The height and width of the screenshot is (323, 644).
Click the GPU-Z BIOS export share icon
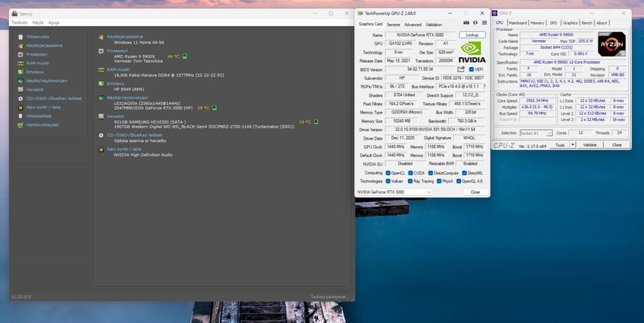click(x=462, y=69)
